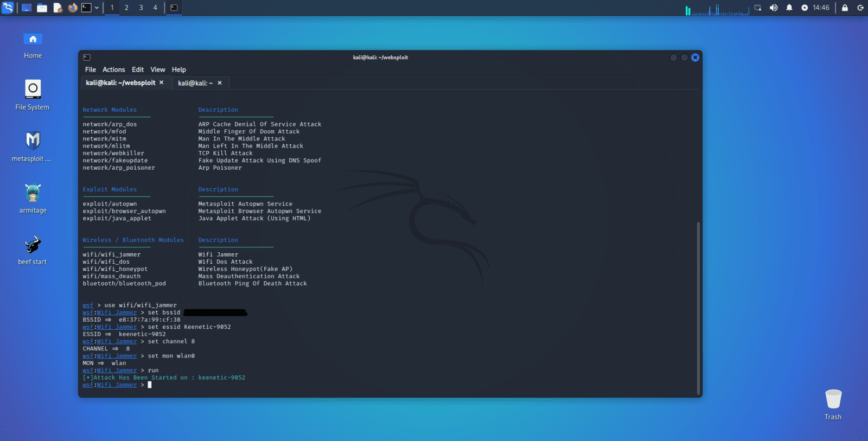Select the terminal window in the taskbar
The height and width of the screenshot is (441, 868).
174,8
